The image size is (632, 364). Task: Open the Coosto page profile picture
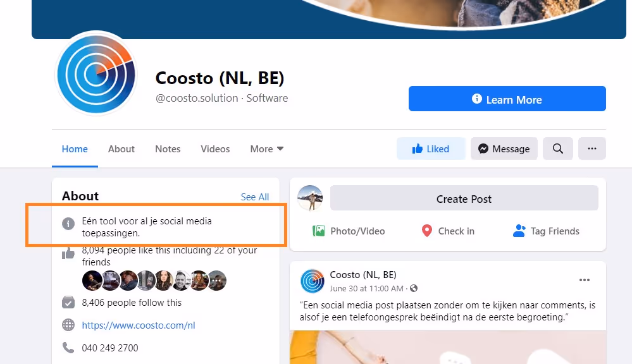click(x=96, y=74)
